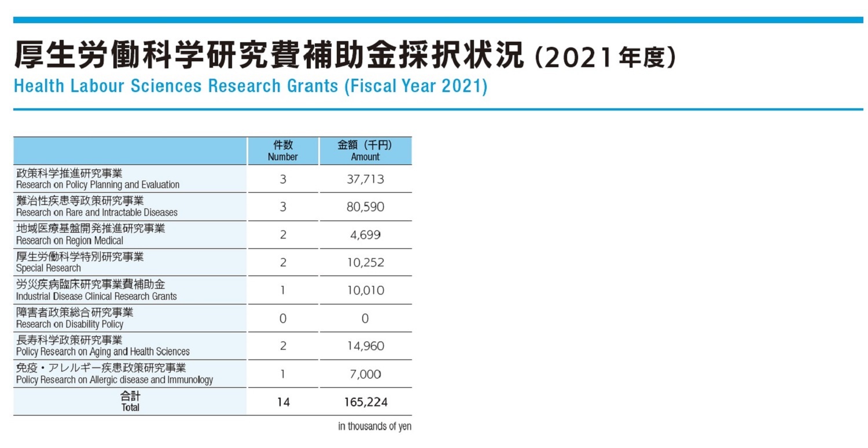This screenshot has width=868, height=448.
Task: Click the amount 7,000
Action: [x=365, y=374]
